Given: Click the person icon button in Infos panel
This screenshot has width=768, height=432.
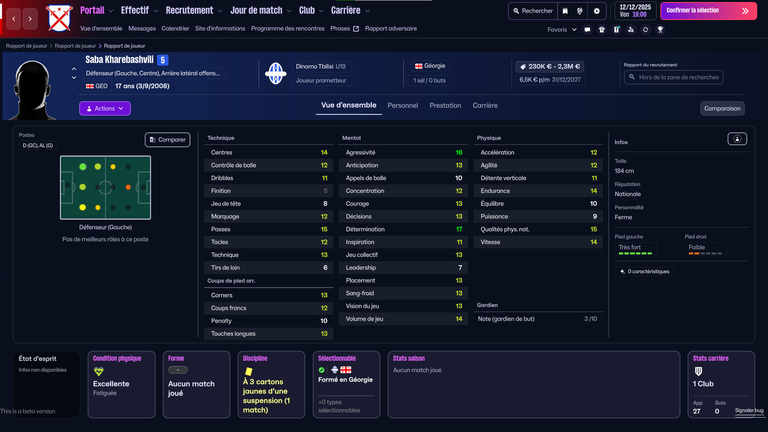Looking at the screenshot, I should tap(737, 139).
